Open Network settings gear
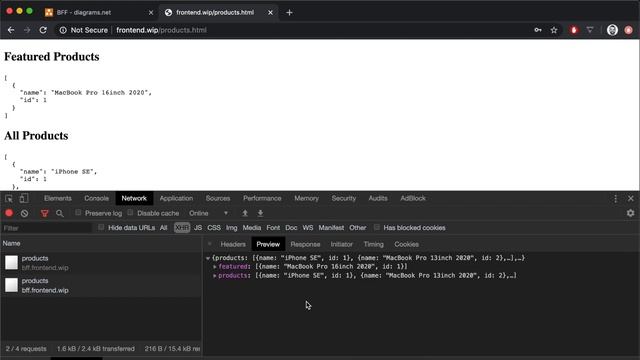The width and height of the screenshot is (640, 360). 631,213
